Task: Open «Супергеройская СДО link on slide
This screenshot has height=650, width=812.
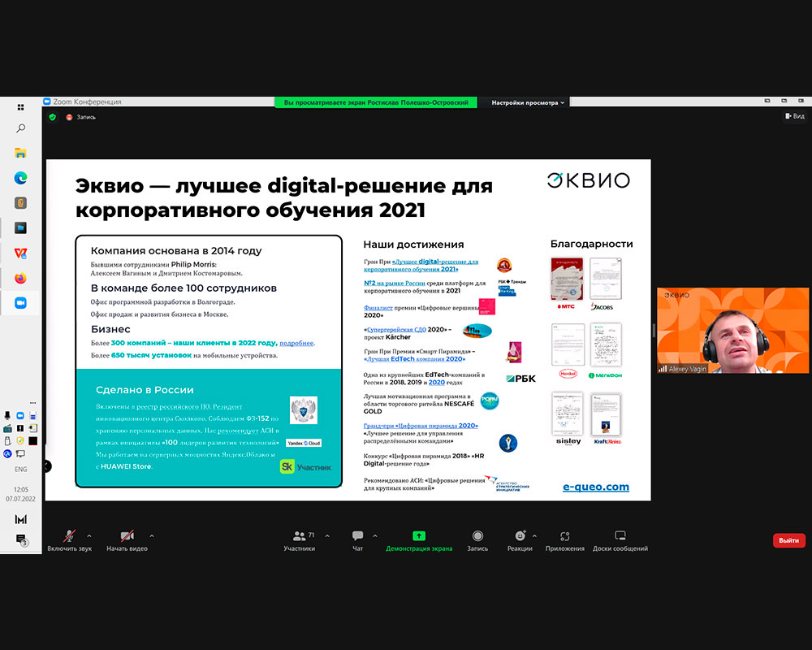Action: click(395, 329)
